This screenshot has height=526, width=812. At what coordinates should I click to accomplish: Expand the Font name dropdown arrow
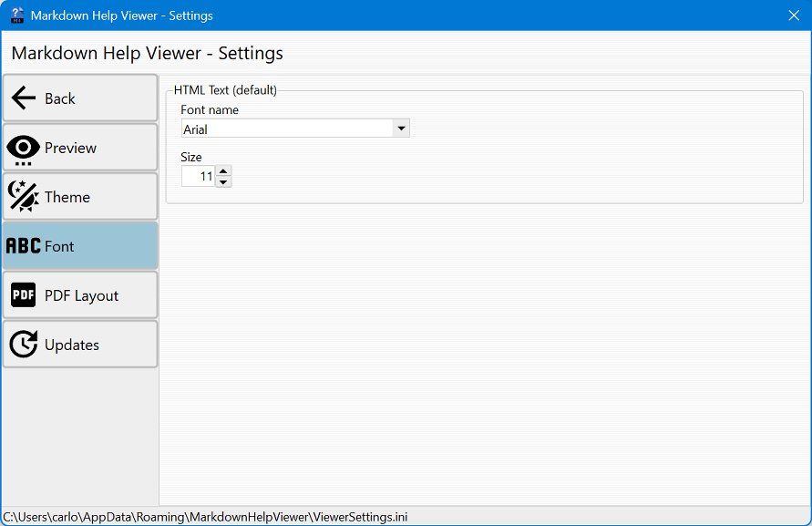(400, 129)
